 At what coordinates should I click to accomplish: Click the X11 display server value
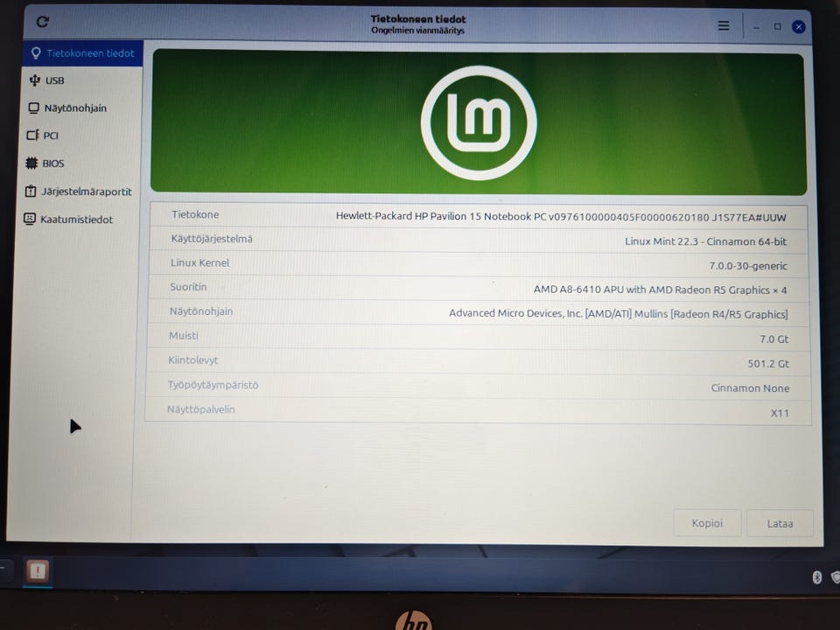pos(780,412)
